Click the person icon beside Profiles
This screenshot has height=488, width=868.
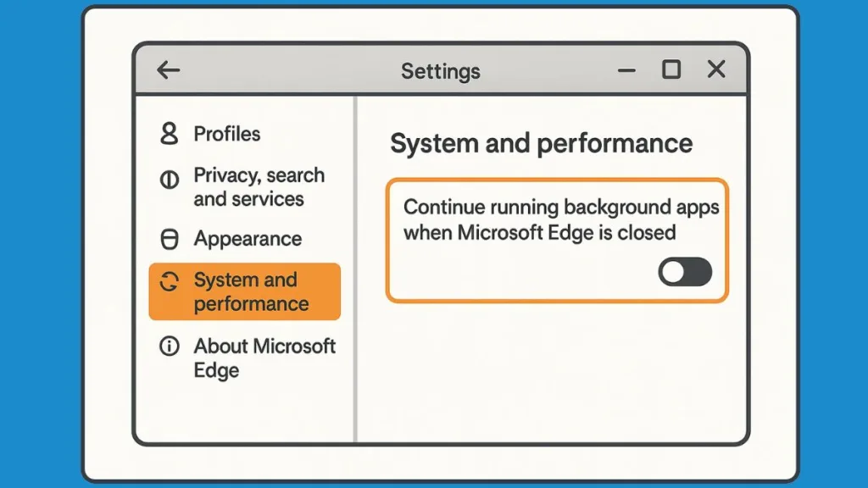pos(170,134)
